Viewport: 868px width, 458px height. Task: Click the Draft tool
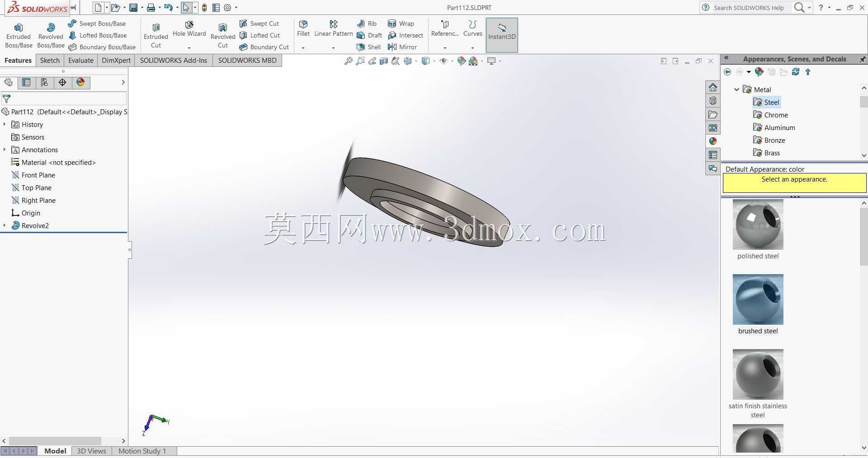point(369,35)
